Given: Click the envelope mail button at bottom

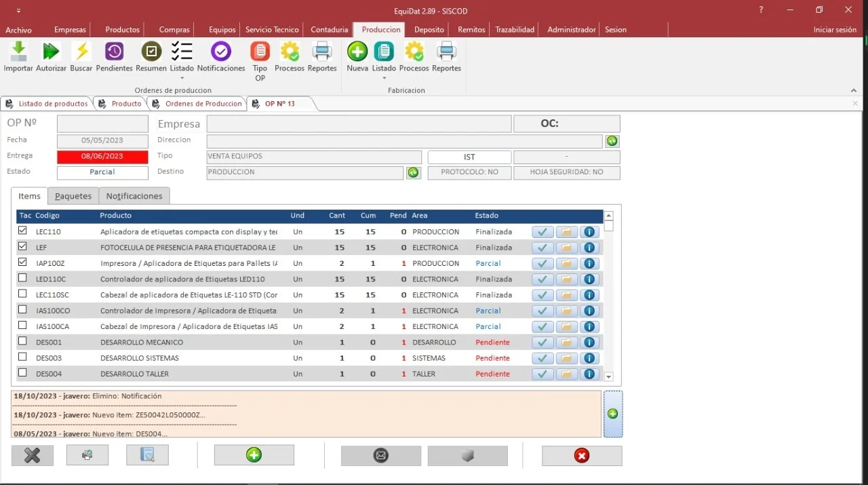Looking at the screenshot, I should coord(381,456).
